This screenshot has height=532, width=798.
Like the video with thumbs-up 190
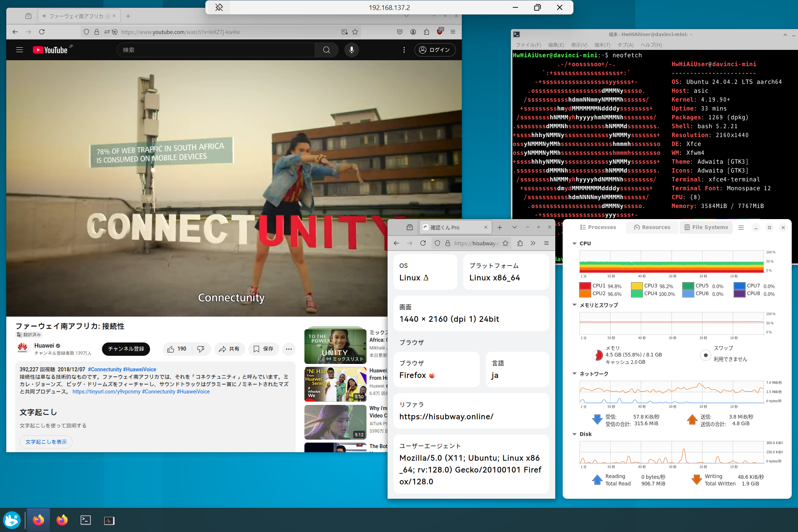coord(177,349)
